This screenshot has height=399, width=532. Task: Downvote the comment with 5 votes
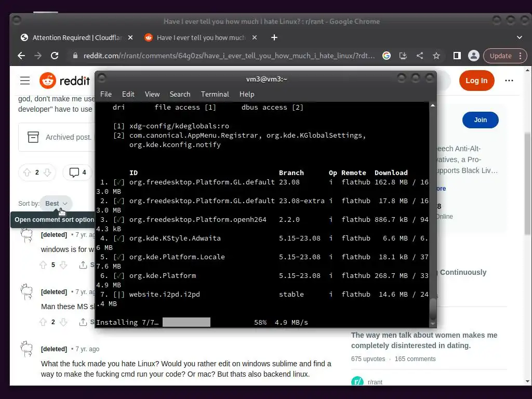coord(63,265)
